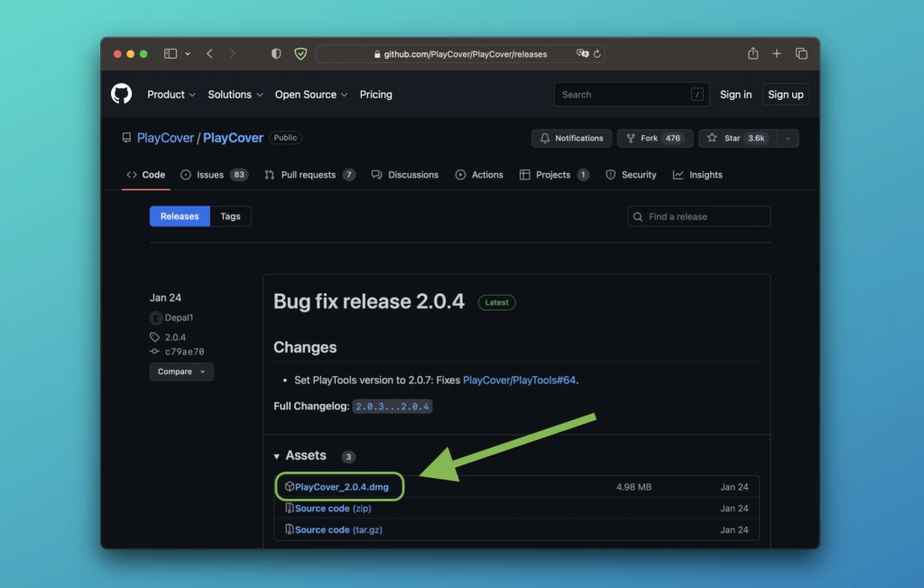Open the Product dropdown menu
This screenshot has width=924, height=588.
[x=171, y=95]
